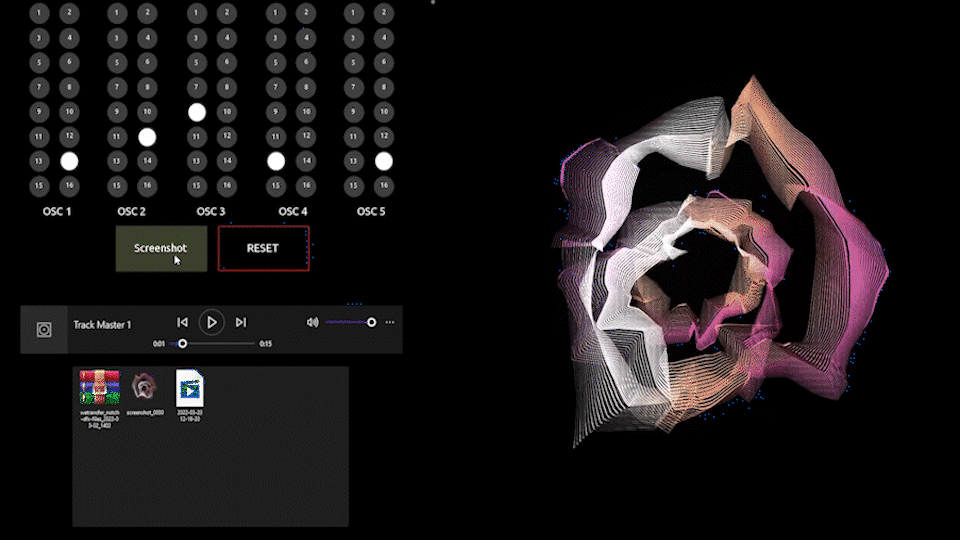Image resolution: width=960 pixels, height=540 pixels.
Task: Enable button 1 in OSC 1 column
Action: coord(39,12)
